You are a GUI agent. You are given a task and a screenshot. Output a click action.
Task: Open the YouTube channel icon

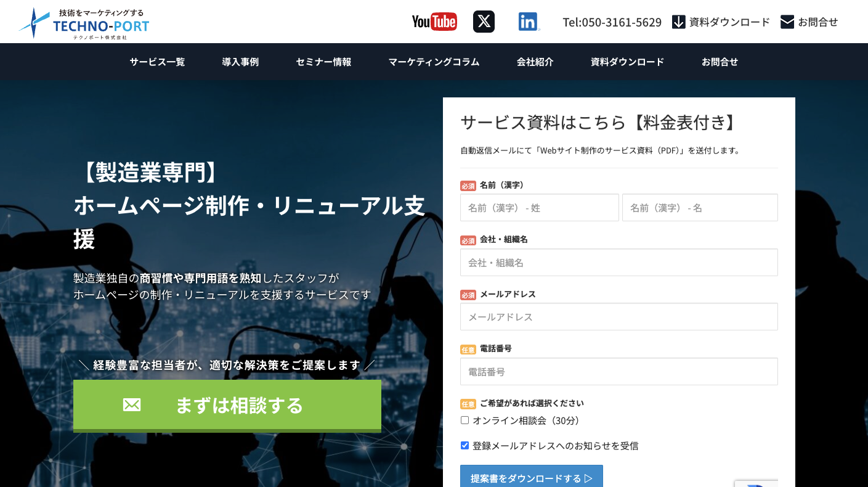point(434,22)
